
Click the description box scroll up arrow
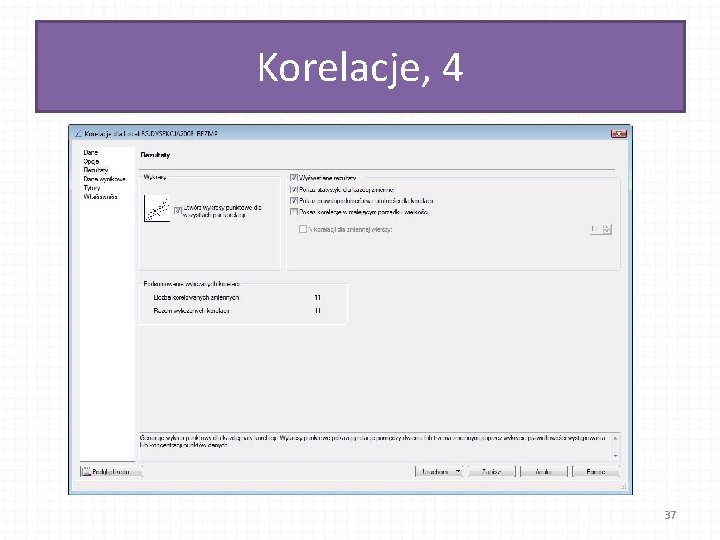[616, 438]
